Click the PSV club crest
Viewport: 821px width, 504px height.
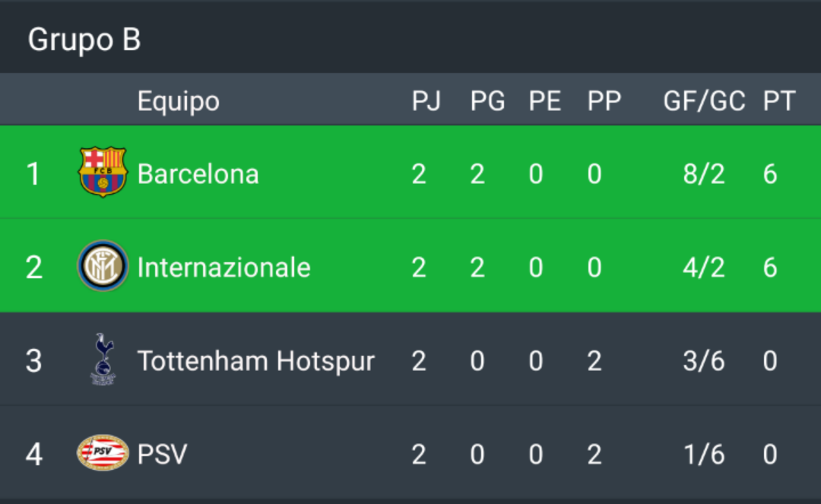pos(103,452)
